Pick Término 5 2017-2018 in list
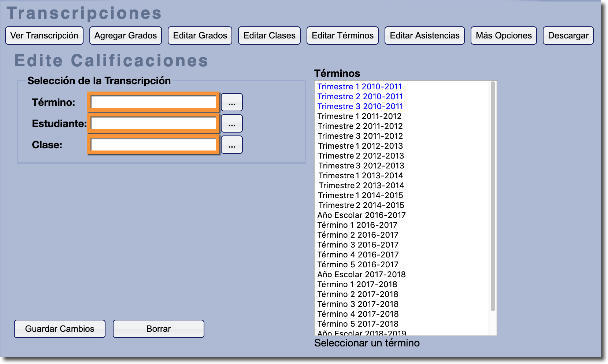Viewport: 608px width, 364px height. 357,324
